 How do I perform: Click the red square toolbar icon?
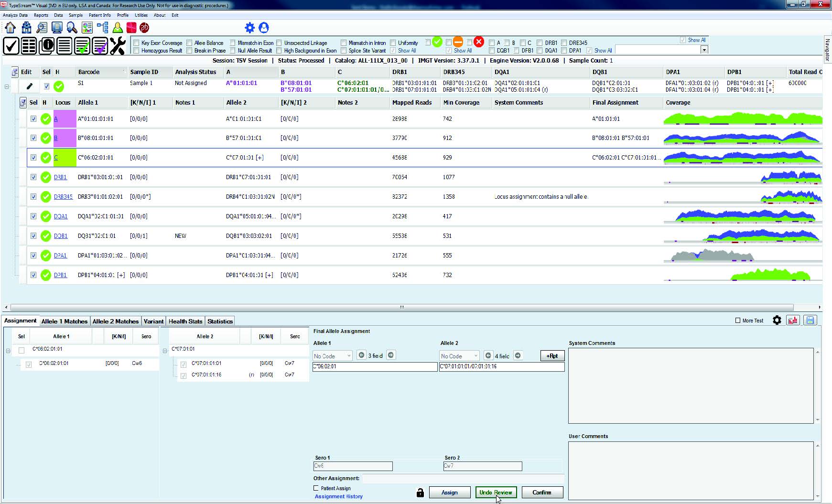click(x=131, y=28)
